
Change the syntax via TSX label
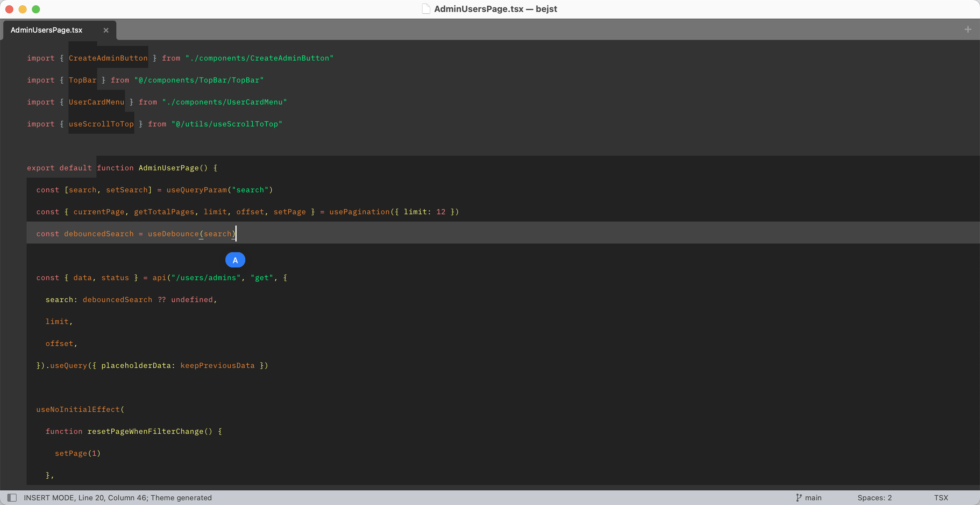[941, 497]
